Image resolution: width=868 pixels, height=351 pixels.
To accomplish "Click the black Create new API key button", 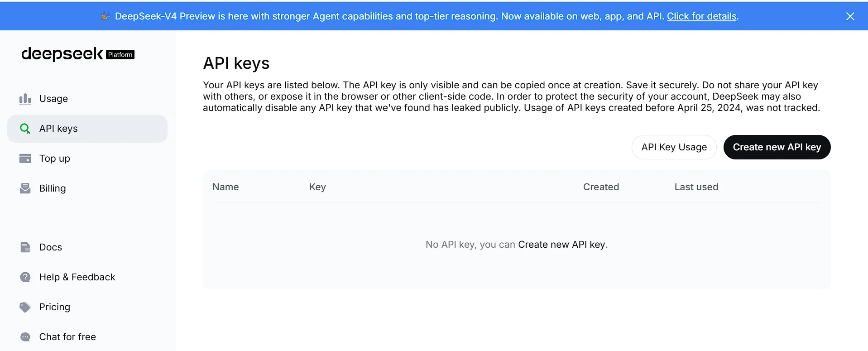I will click(x=777, y=147).
